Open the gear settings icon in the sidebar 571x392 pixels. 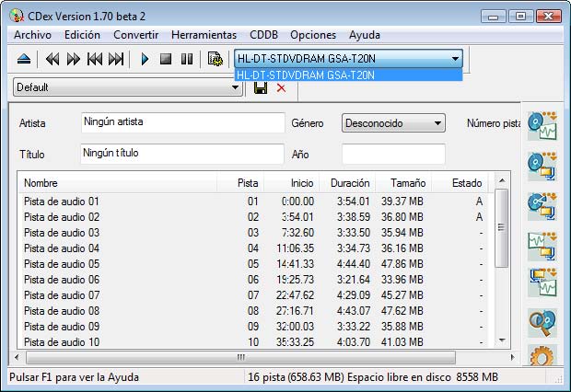[542, 355]
